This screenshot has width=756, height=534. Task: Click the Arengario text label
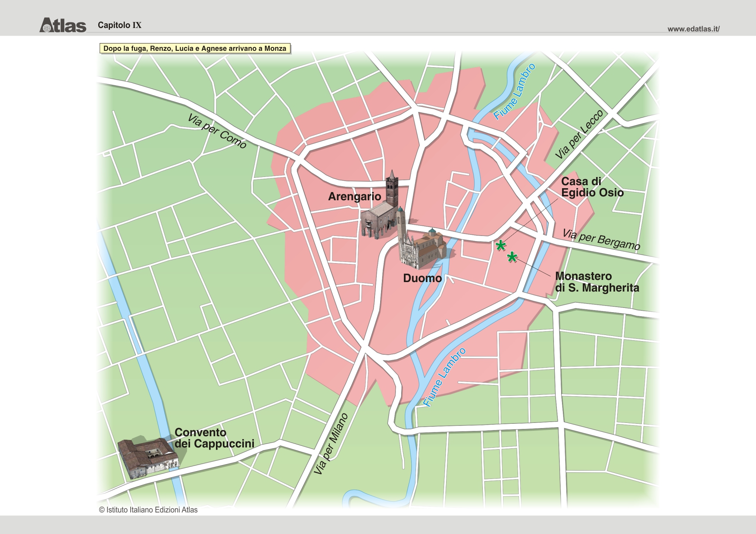coord(354,196)
